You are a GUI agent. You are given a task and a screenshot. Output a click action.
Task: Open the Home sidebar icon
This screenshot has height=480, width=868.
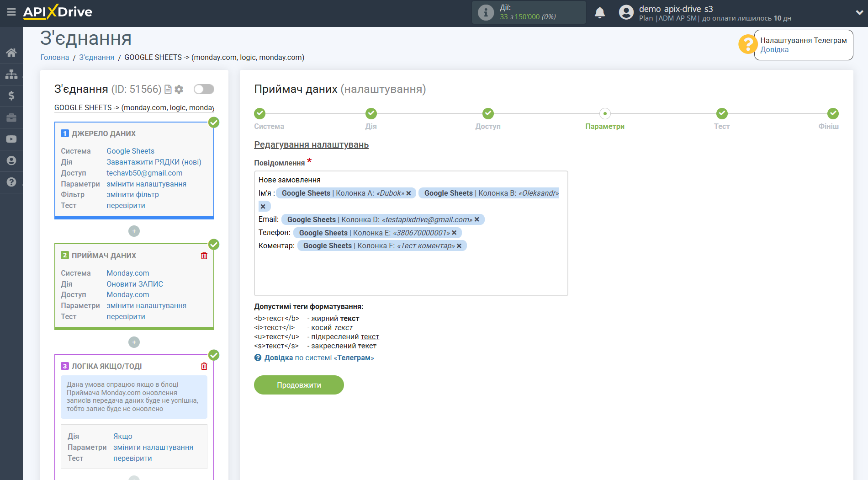(x=11, y=53)
